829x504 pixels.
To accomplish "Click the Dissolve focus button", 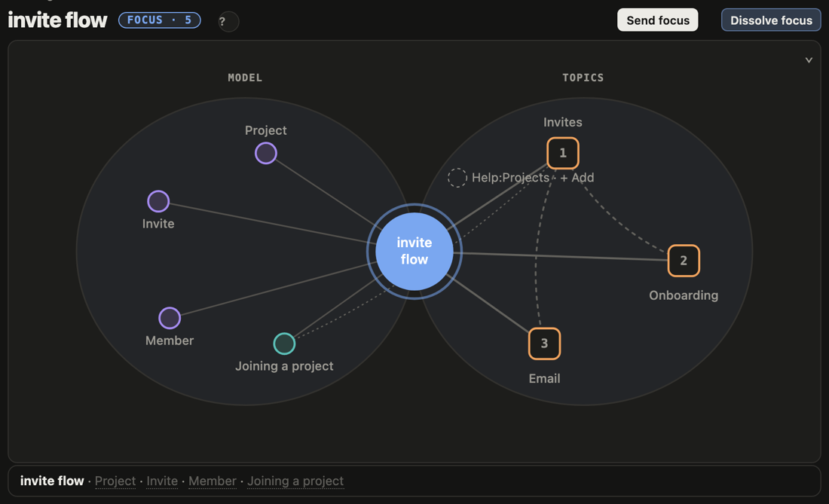I will 771,20.
